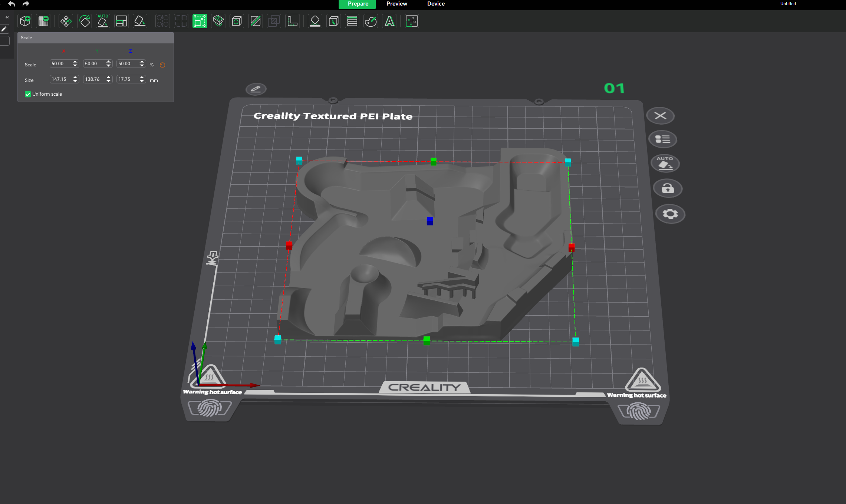
Task: Collapse the left sidebar with double chevron
Action: tap(7, 17)
